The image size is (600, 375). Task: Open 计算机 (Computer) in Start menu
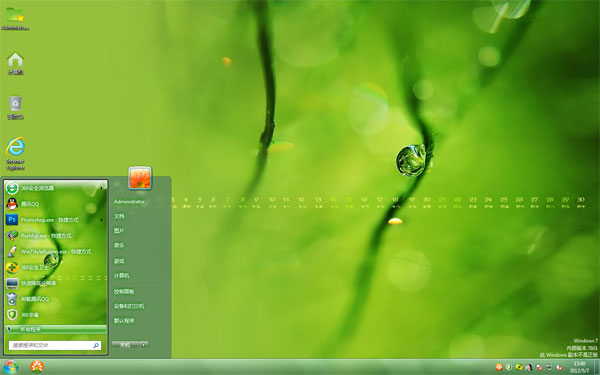point(121,276)
